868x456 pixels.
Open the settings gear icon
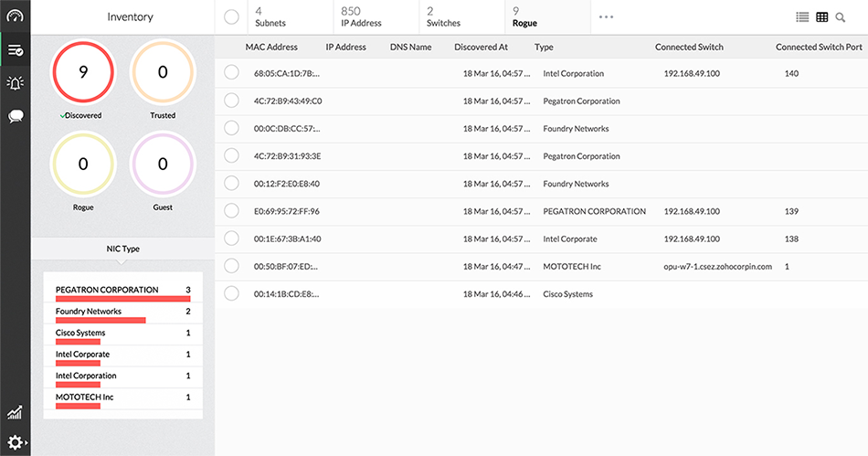click(x=15, y=441)
